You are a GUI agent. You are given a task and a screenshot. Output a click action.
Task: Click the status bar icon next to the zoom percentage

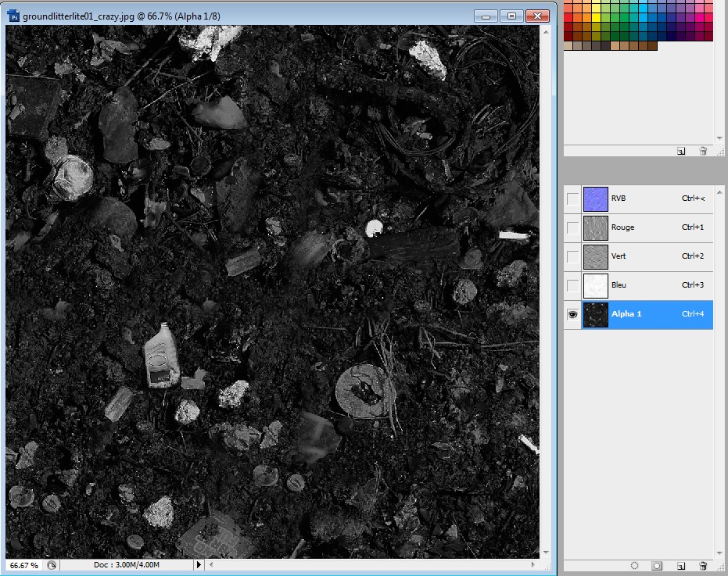tap(52, 565)
